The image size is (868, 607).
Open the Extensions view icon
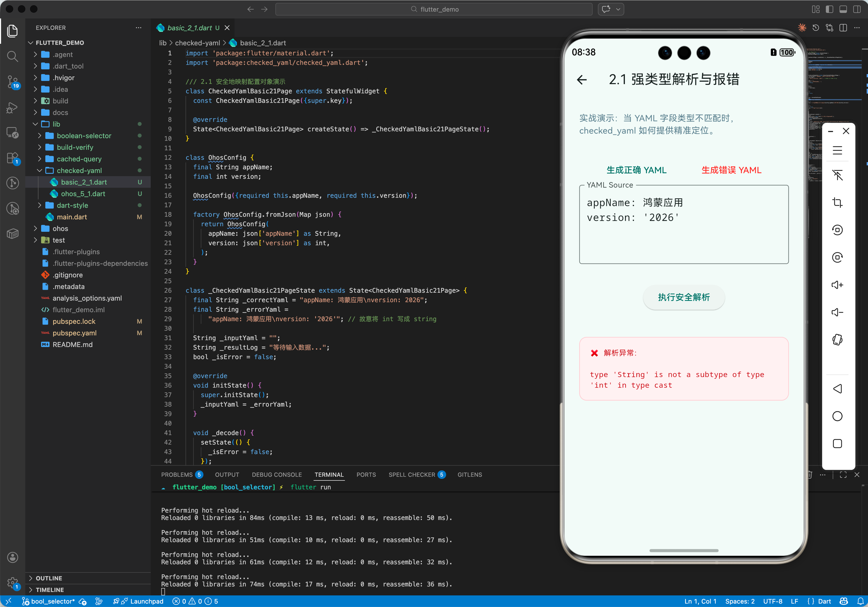[12, 158]
